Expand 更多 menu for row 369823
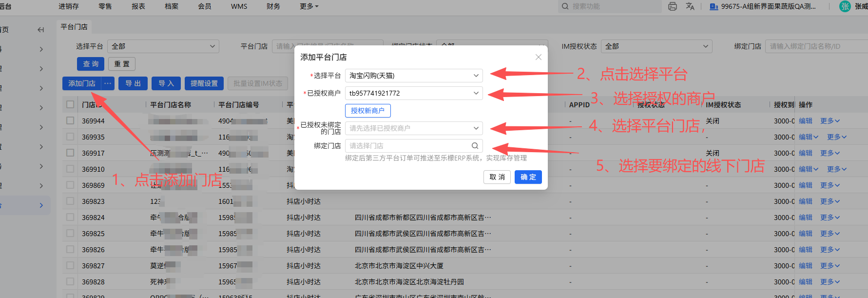The width and height of the screenshot is (868, 298). click(x=830, y=201)
